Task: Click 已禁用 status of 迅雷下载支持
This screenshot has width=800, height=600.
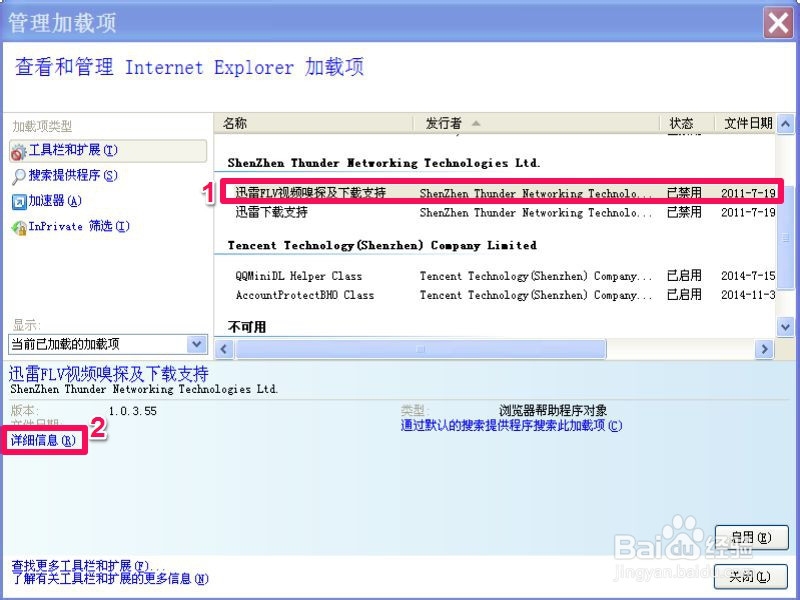Action: click(x=684, y=212)
